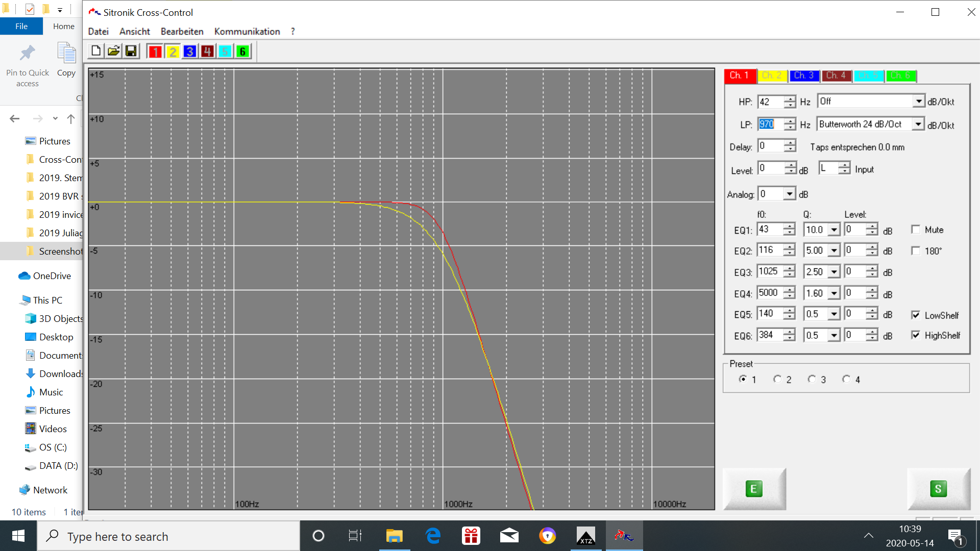Click the Delay value input field

tap(770, 146)
